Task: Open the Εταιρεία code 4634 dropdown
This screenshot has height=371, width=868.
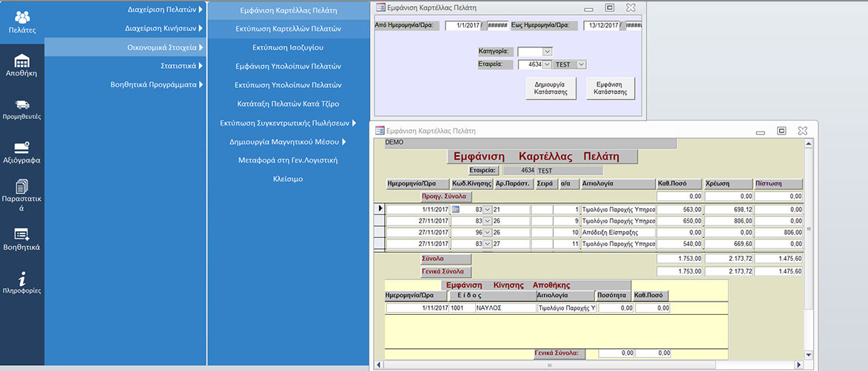Action: [548, 64]
